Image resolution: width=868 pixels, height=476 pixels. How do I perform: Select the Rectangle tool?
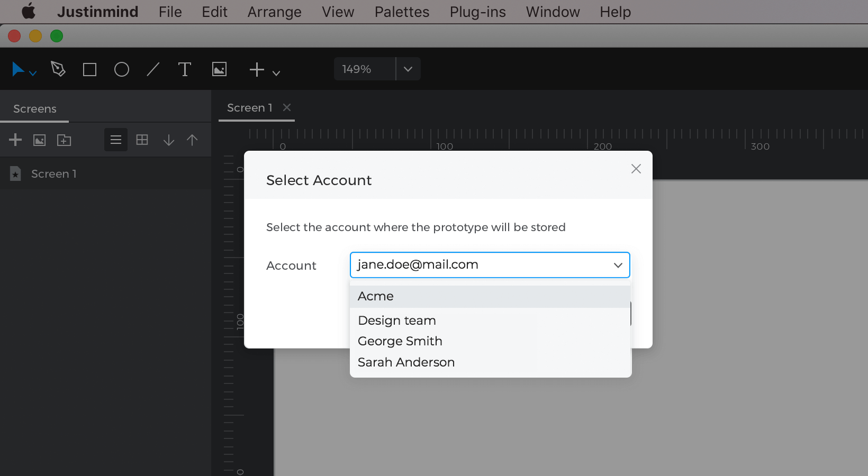pos(90,69)
